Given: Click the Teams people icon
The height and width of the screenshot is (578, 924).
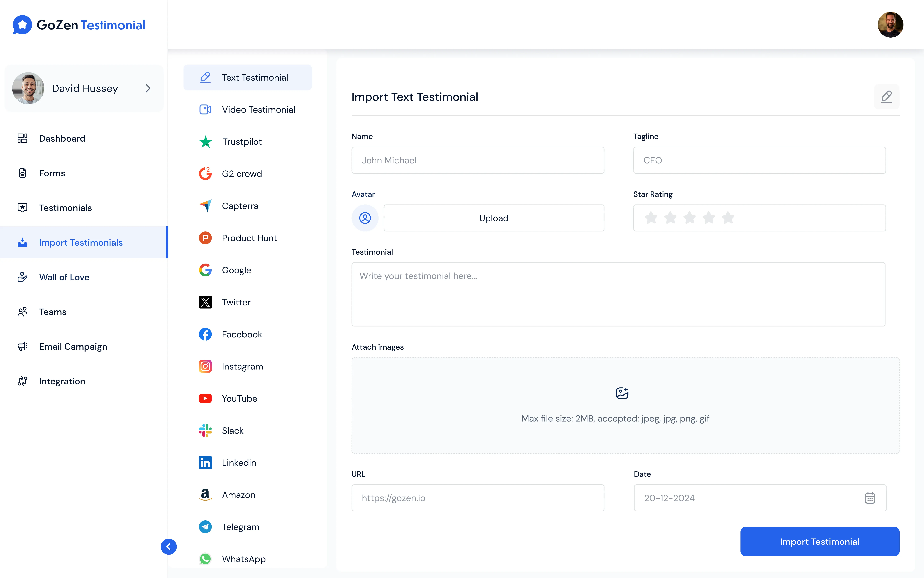Looking at the screenshot, I should pos(22,312).
